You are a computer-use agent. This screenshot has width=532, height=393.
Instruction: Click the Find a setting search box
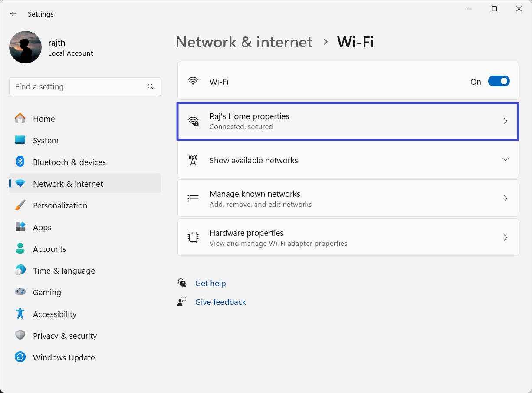point(78,87)
